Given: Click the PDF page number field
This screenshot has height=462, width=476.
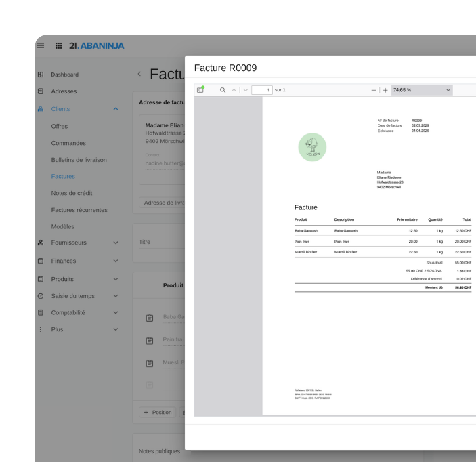Looking at the screenshot, I should [261, 90].
